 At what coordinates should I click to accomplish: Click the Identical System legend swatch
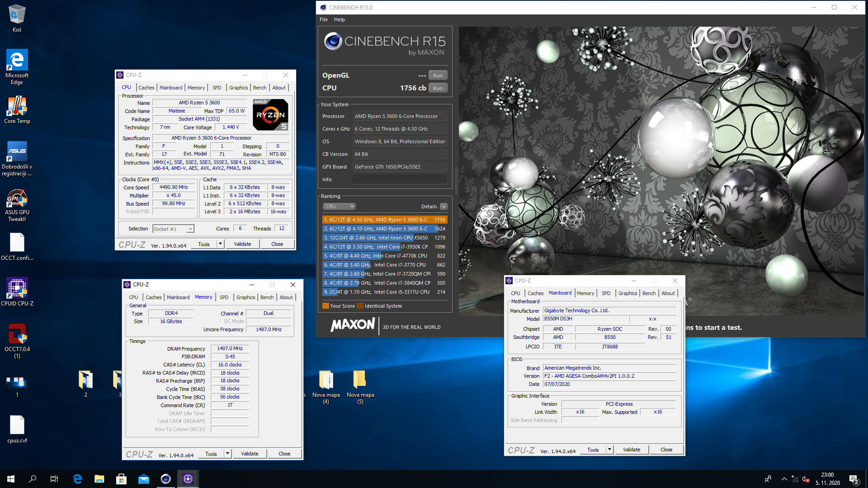[x=360, y=306]
